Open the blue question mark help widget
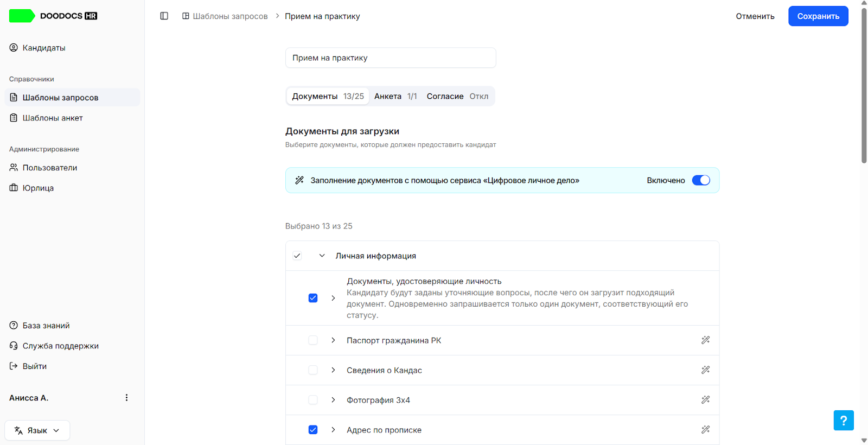 pos(844,420)
